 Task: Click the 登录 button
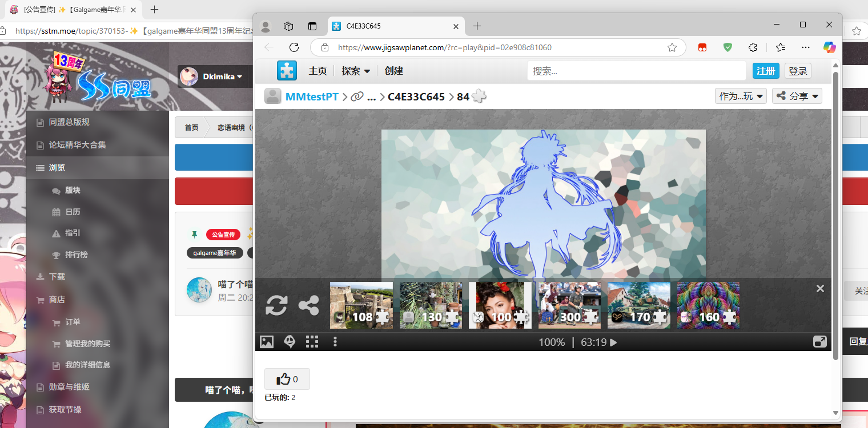[x=798, y=71]
